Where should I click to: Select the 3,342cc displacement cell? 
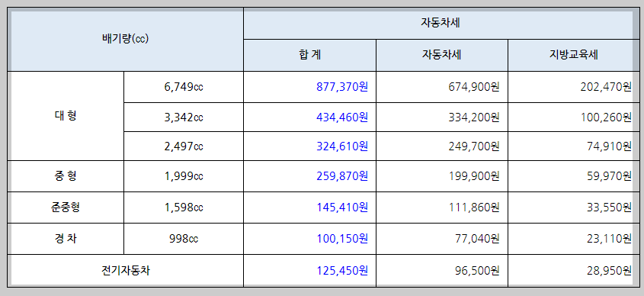click(x=184, y=117)
